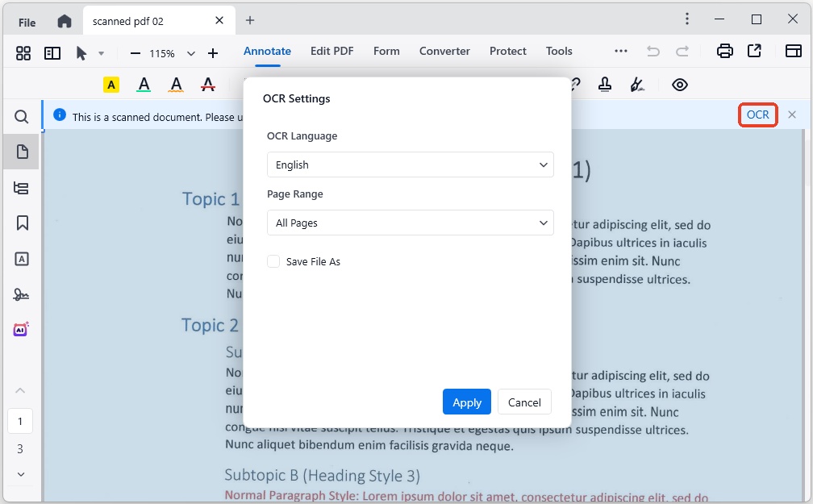The image size is (813, 504).
Task: Open the annotations list panel
Action: pyautogui.click(x=21, y=258)
